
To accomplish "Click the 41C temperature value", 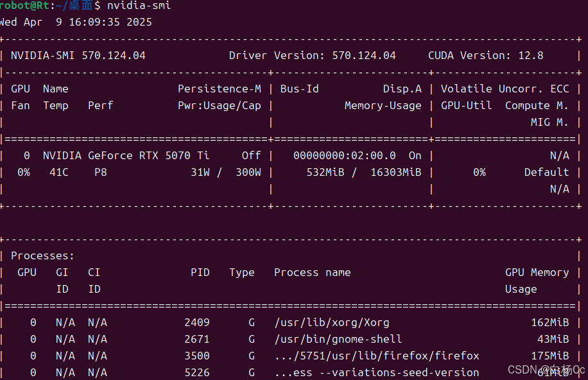I will click(59, 173).
